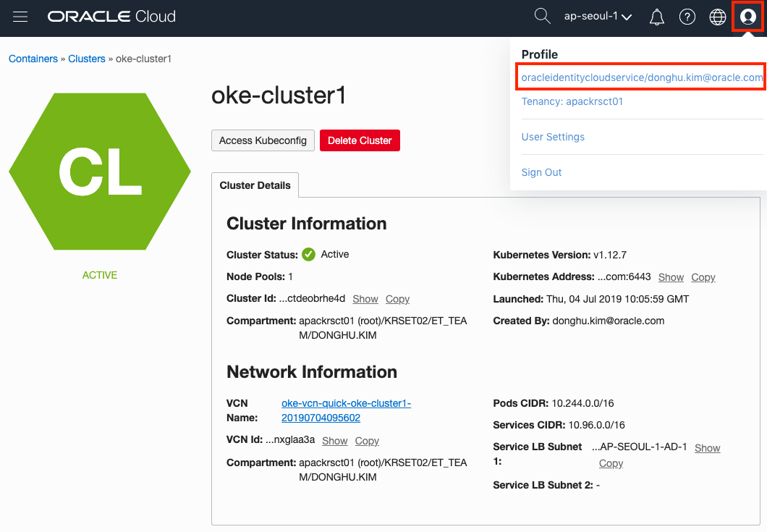Open the oke-vcn-quick-oke-cluster1 VCN link
767x532 pixels.
click(x=346, y=410)
